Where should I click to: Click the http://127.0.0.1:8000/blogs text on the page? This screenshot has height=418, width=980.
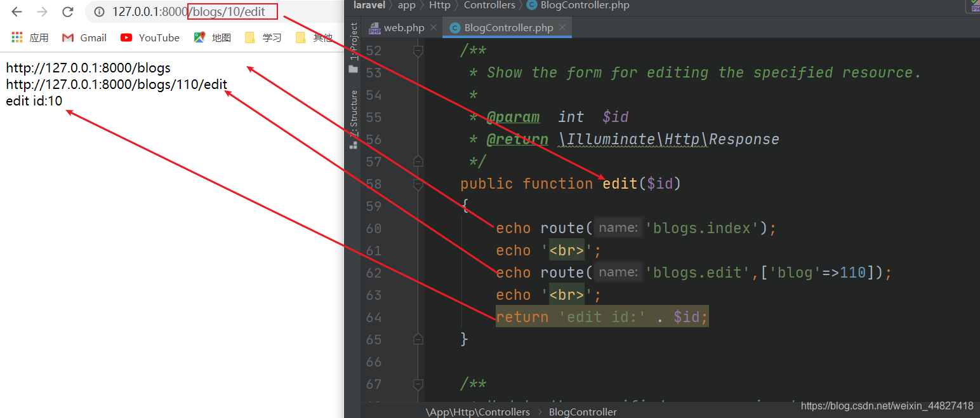click(88, 67)
